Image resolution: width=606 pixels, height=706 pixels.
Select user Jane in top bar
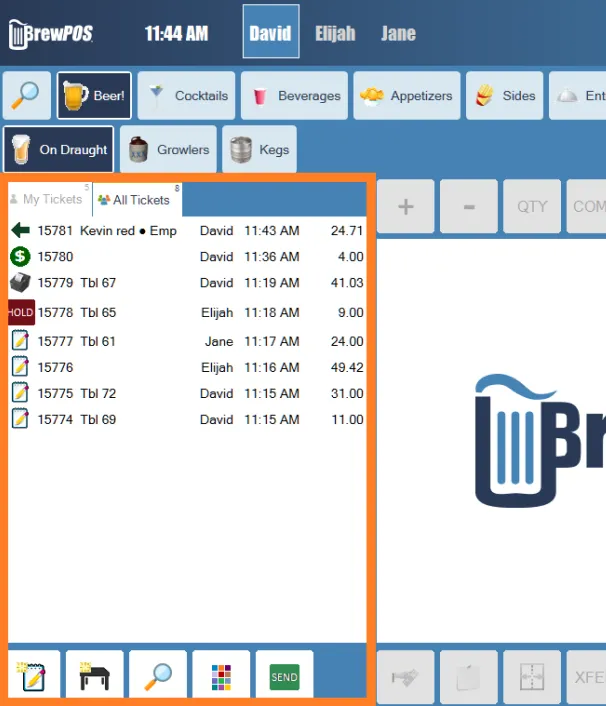(398, 33)
